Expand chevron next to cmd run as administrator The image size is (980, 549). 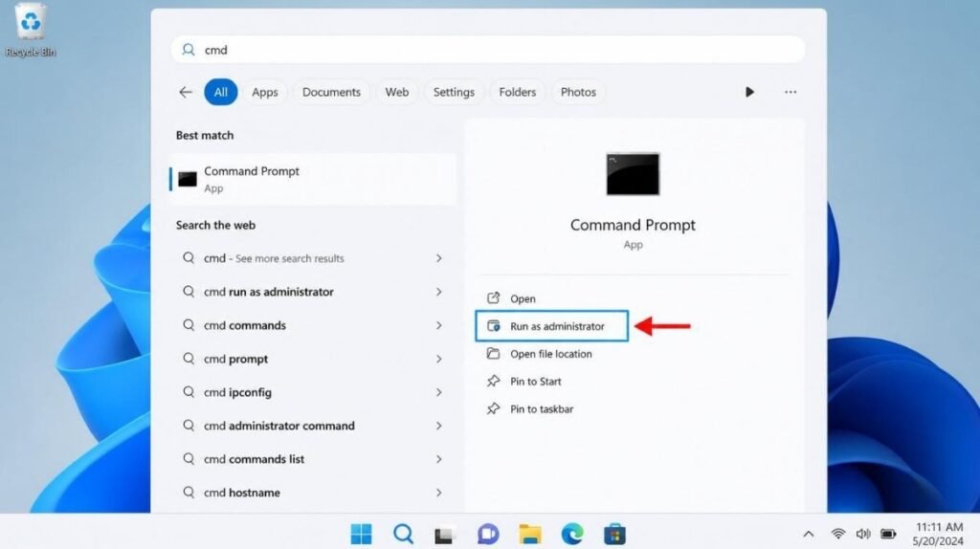pyautogui.click(x=438, y=292)
